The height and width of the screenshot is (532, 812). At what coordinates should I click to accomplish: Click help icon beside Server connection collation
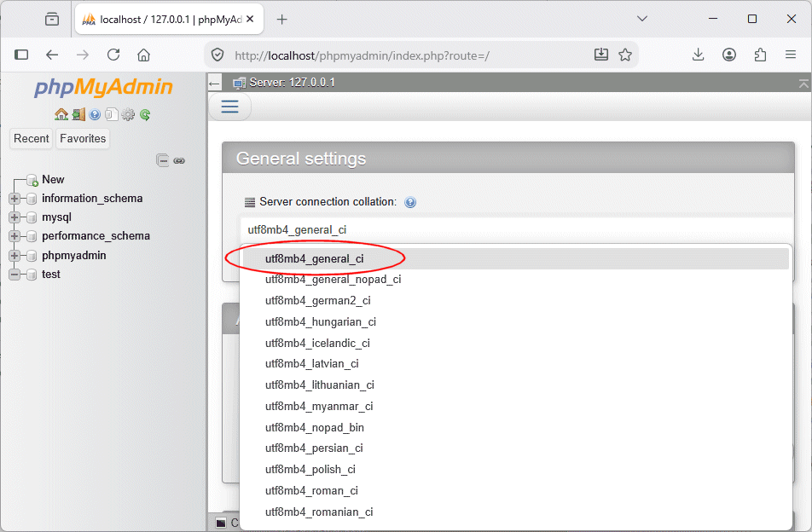pos(410,202)
